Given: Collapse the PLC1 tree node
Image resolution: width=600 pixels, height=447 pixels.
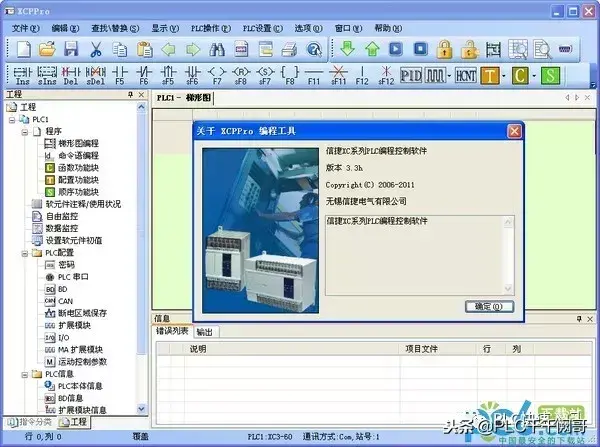Looking at the screenshot, I should click(12, 120).
